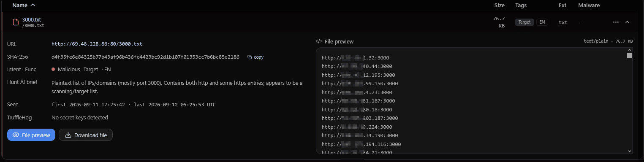Click the preview line ending 4.73:3000
Viewport: 644px width, 162px height.
[357, 92]
